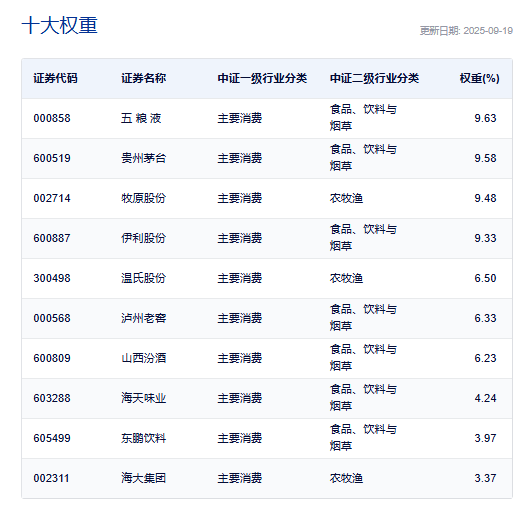Click the 山西汾酒 security name
Viewport: 519px width, 507px height.
[143, 358]
